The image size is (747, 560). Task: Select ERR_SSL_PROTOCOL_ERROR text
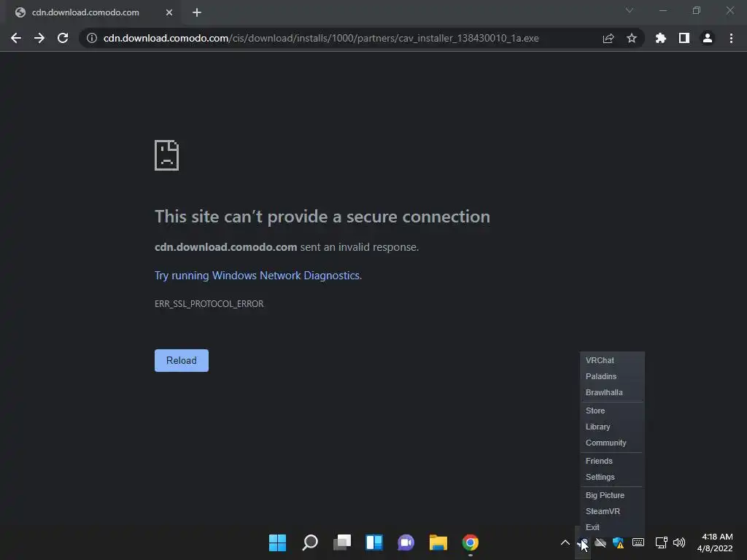click(209, 304)
